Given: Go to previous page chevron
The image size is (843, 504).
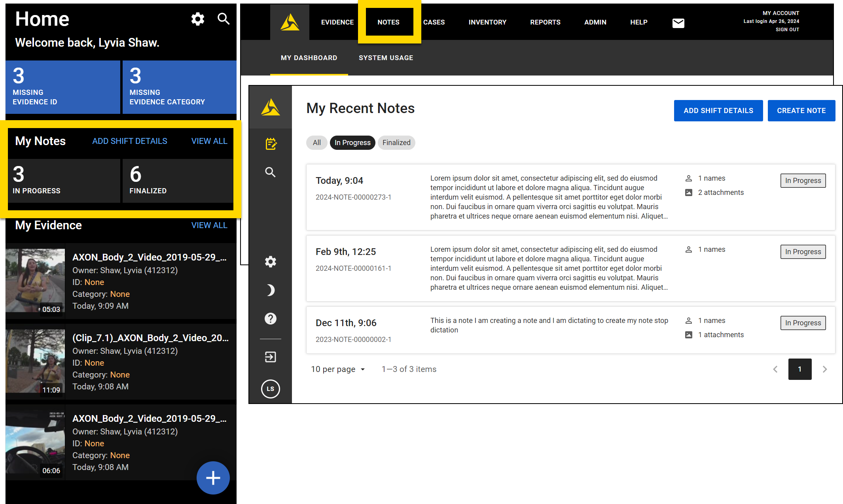Looking at the screenshot, I should 775,369.
